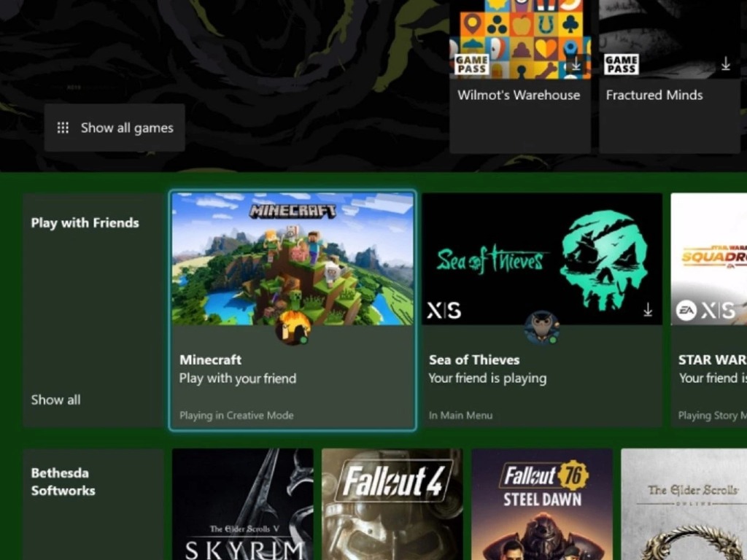Click the grid icon beside Show all games
The image size is (747, 560).
click(x=63, y=128)
